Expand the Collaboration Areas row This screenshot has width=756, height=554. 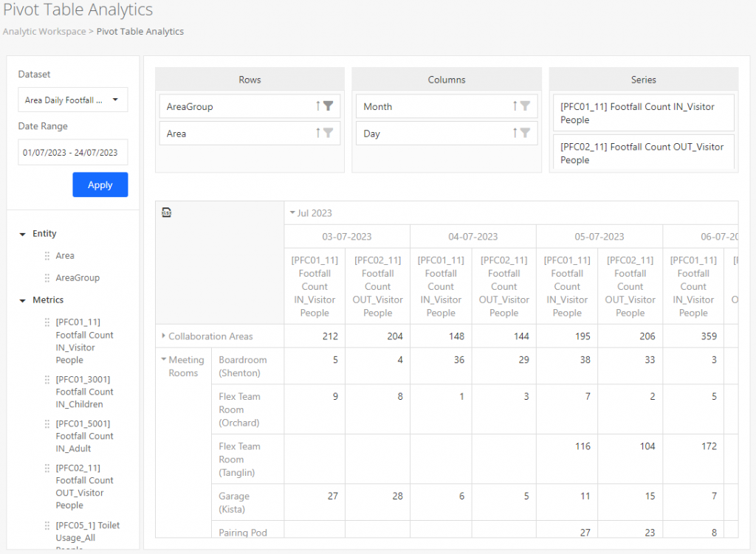click(164, 335)
